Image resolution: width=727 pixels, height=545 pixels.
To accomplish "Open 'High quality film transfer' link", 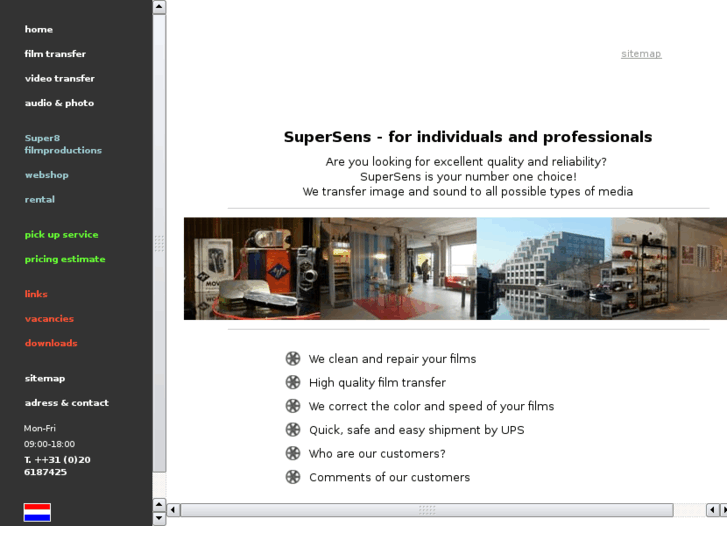I will (x=377, y=383).
